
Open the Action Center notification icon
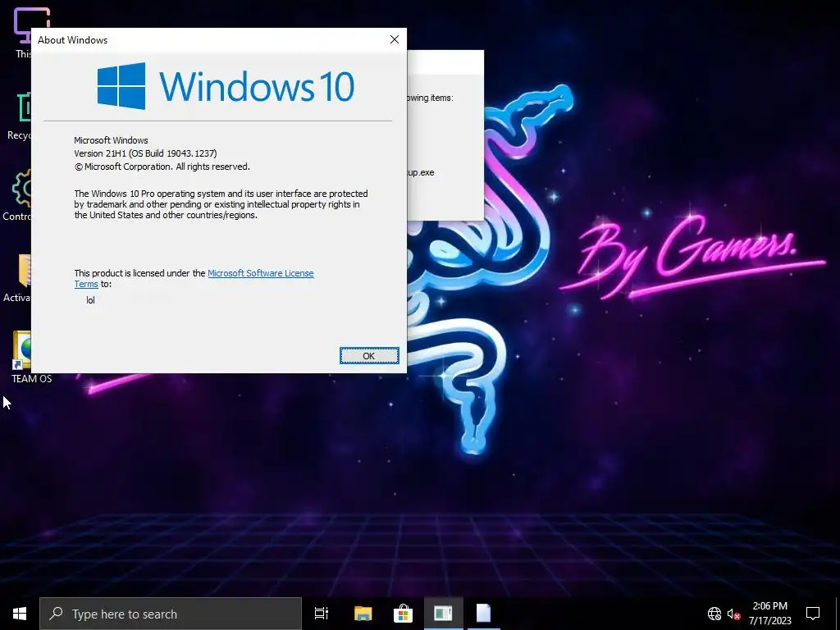pyautogui.click(x=813, y=614)
